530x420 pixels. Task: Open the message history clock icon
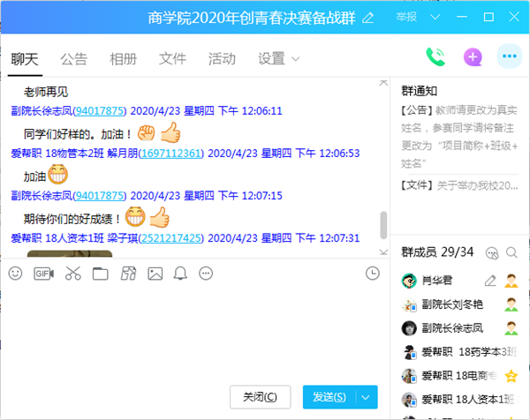click(x=372, y=273)
